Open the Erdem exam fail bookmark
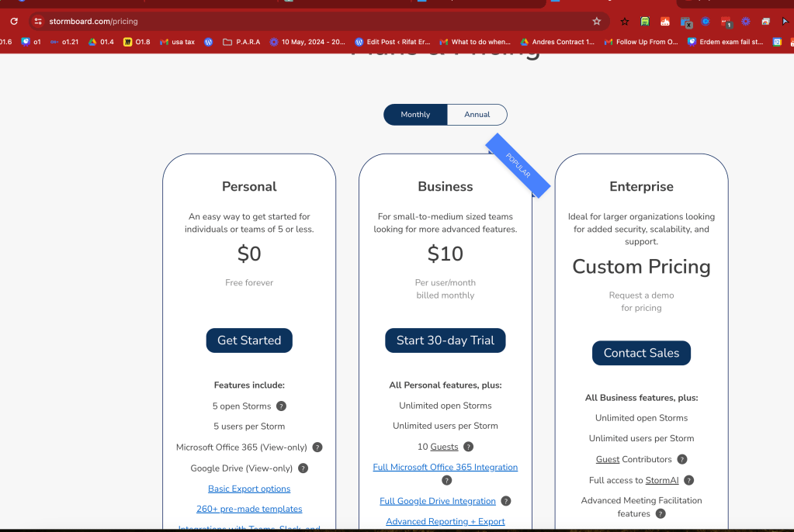This screenshot has height=532, width=794. (726, 42)
